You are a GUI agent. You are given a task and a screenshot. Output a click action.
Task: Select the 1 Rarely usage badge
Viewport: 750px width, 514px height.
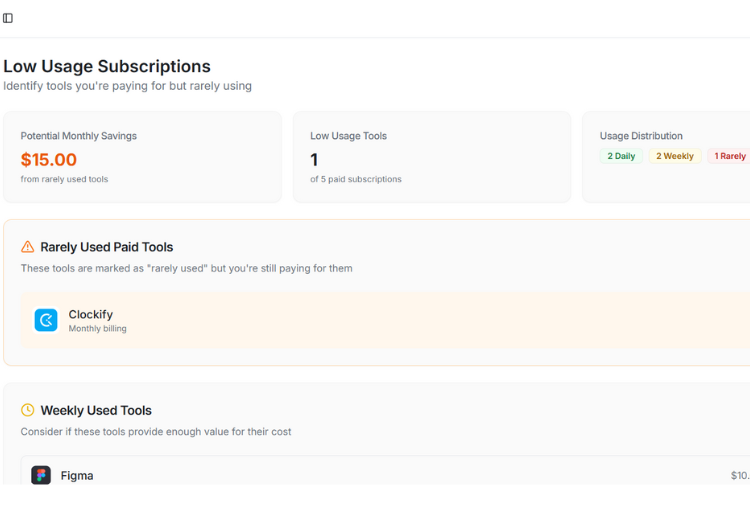tap(729, 156)
